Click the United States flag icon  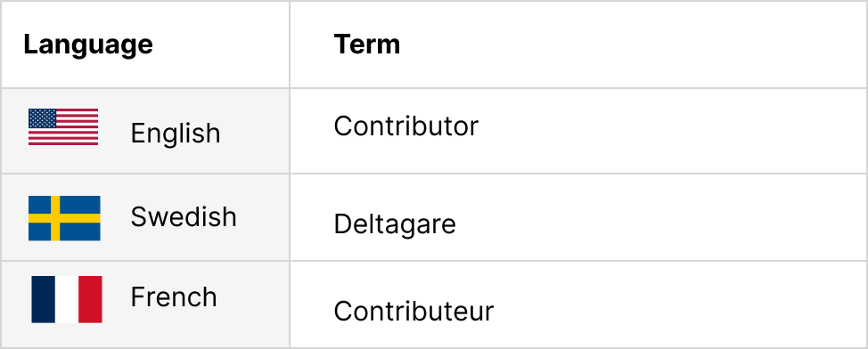[63, 126]
